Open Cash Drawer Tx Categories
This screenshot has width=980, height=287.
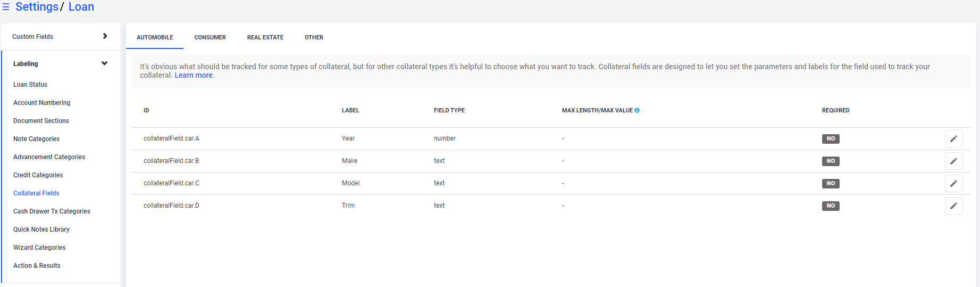(52, 211)
